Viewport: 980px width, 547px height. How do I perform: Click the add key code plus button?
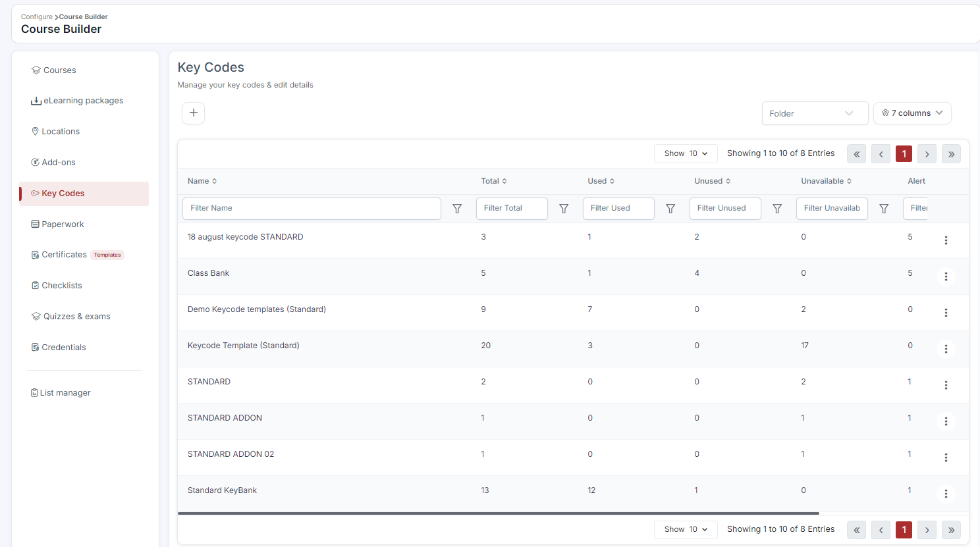pos(193,113)
